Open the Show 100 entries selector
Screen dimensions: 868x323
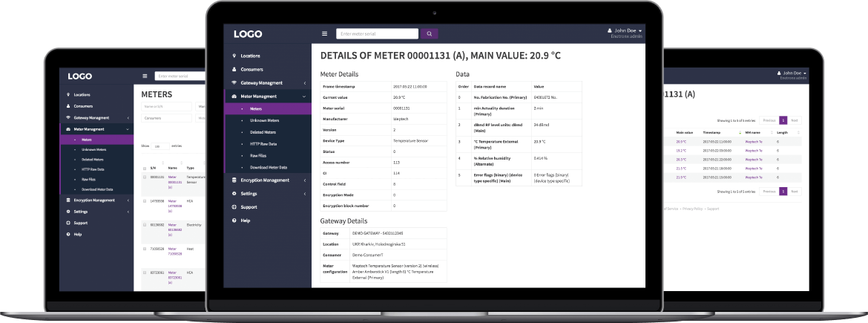coord(160,146)
